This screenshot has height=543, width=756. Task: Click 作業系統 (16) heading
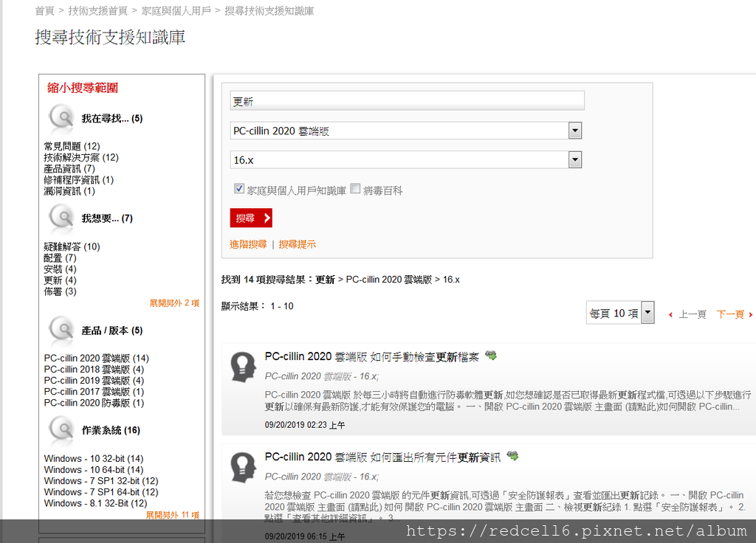point(111,430)
